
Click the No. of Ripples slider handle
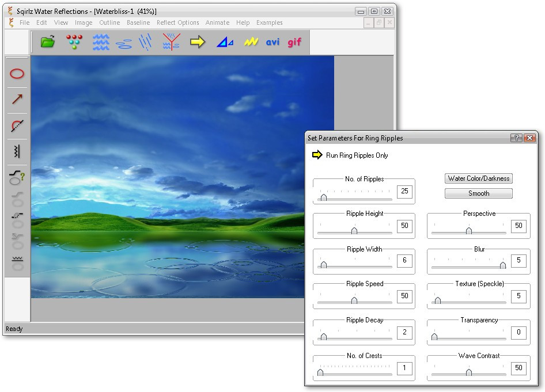point(324,197)
